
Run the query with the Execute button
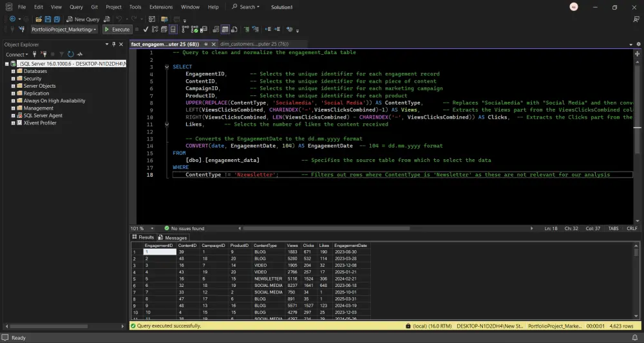117,30
